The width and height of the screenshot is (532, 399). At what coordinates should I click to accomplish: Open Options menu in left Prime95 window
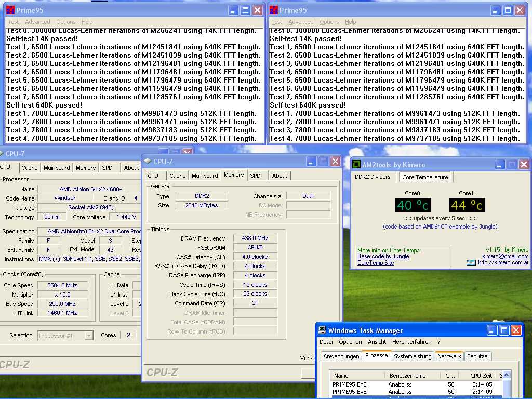point(66,22)
